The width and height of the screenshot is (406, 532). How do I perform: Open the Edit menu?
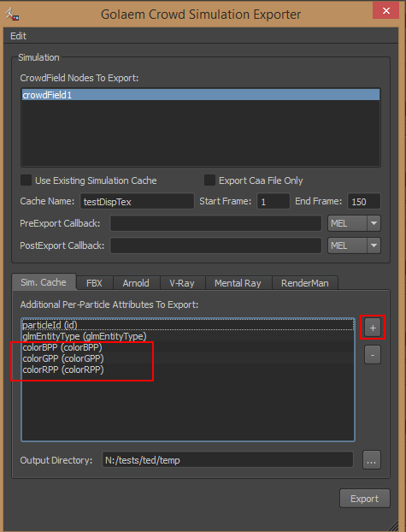click(x=18, y=36)
